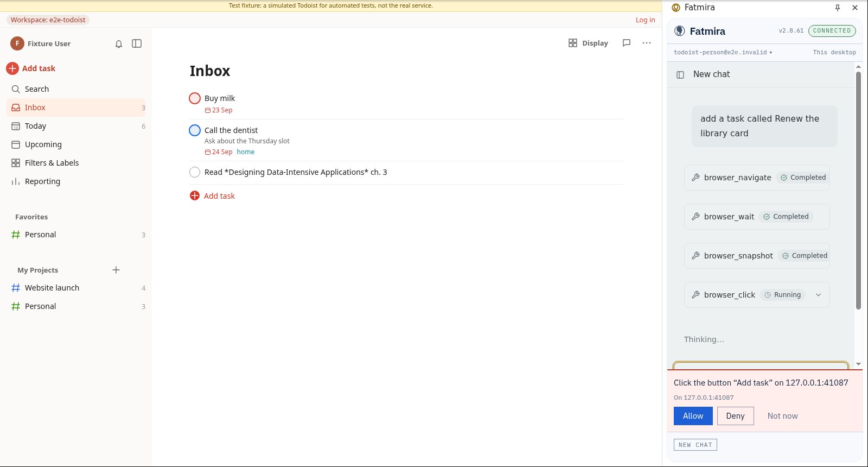Click the search magnifier icon

16,89
